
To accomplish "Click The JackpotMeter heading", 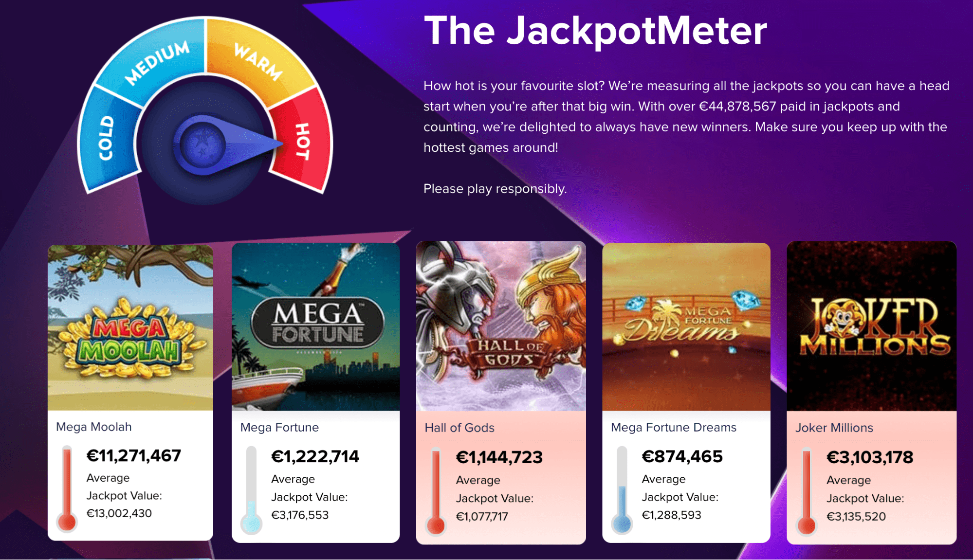I will pyautogui.click(x=595, y=31).
